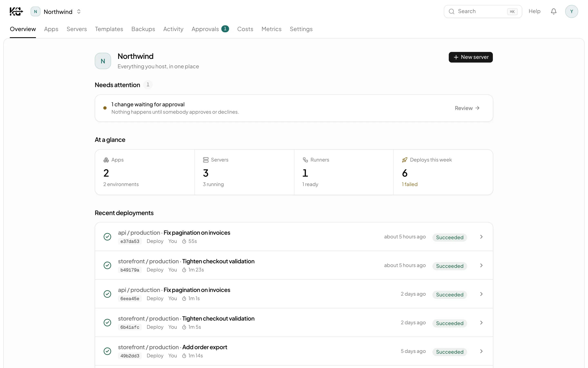The height and width of the screenshot is (368, 588).
Task: Switch to the Costs tab
Action: (245, 29)
